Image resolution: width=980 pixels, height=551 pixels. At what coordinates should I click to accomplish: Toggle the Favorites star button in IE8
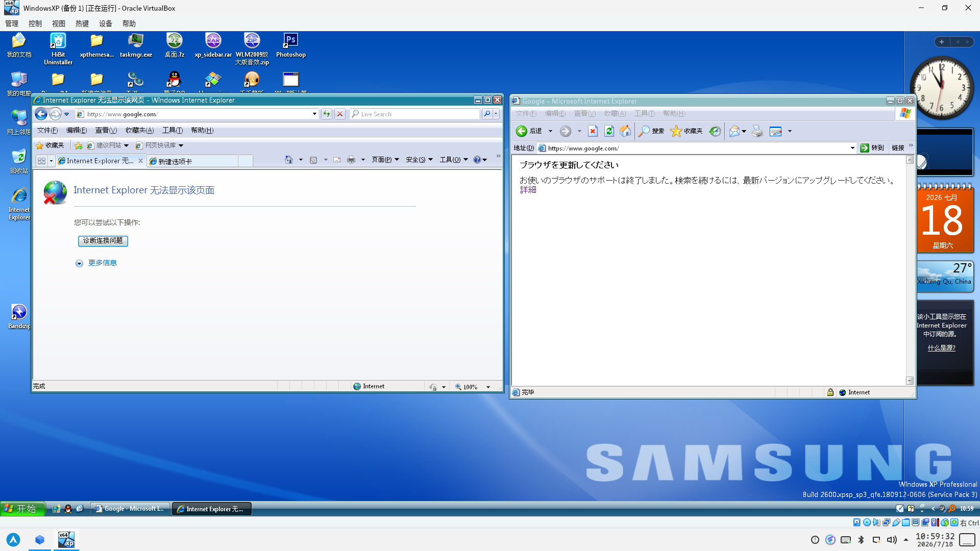pos(50,145)
